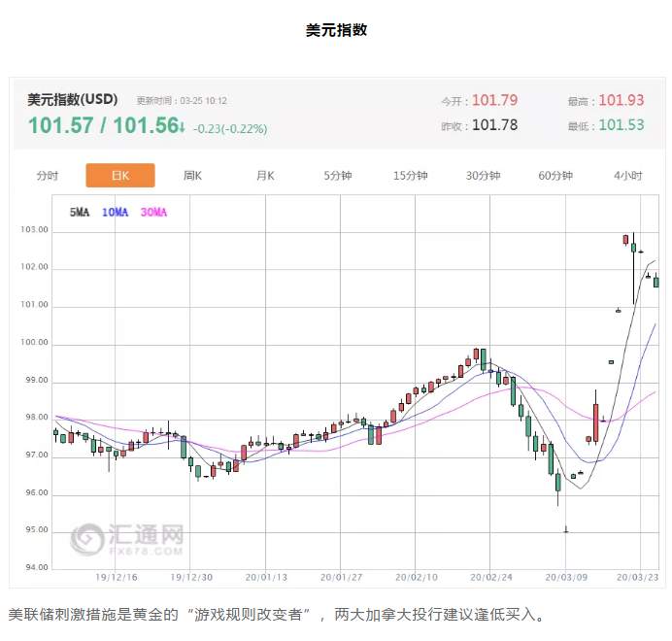Select the 日K daily candlestick tab

click(120, 176)
